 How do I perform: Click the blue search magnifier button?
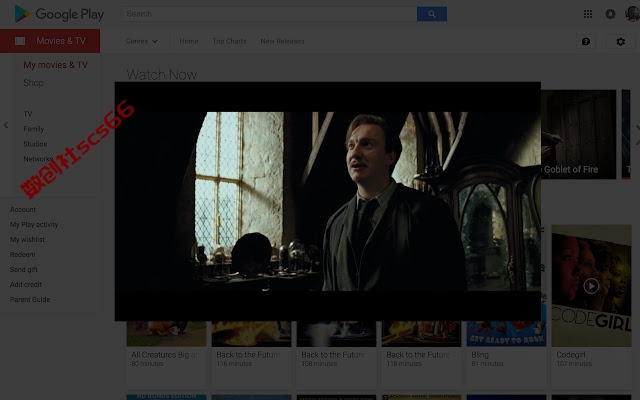point(432,14)
